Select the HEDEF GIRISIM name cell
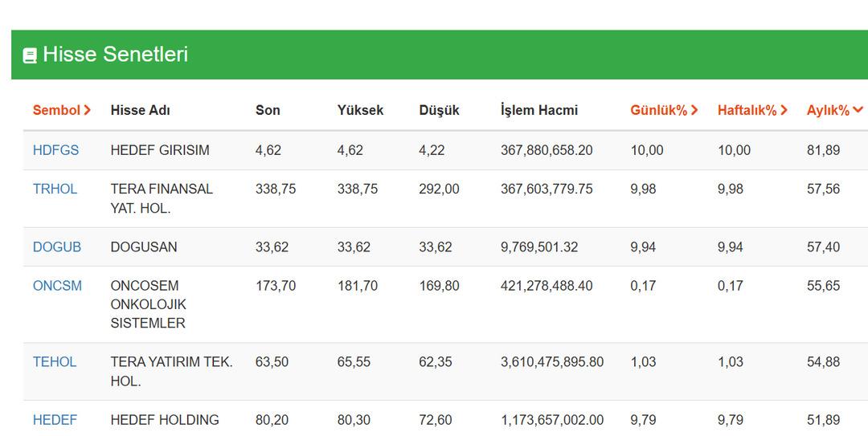The height and width of the screenshot is (436, 868). point(160,150)
